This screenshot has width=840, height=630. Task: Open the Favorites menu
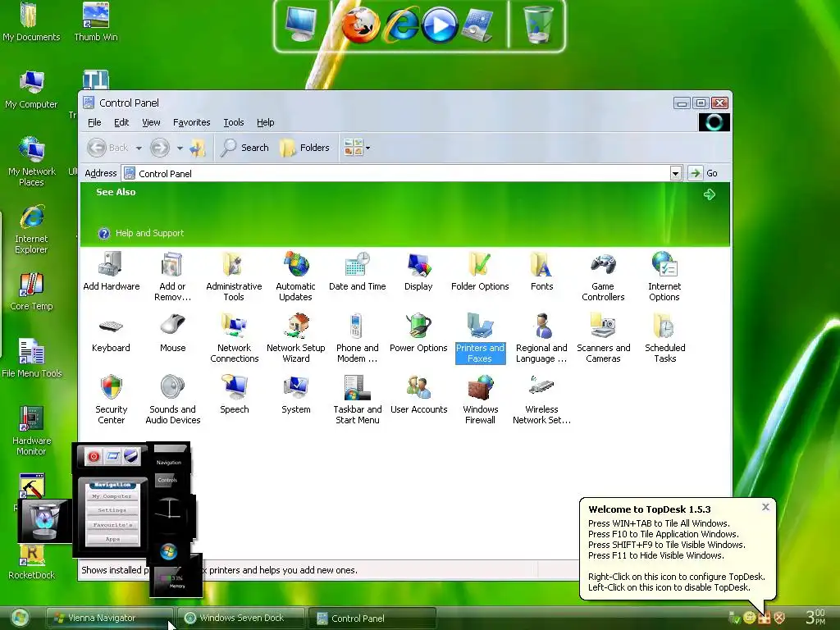[191, 123]
